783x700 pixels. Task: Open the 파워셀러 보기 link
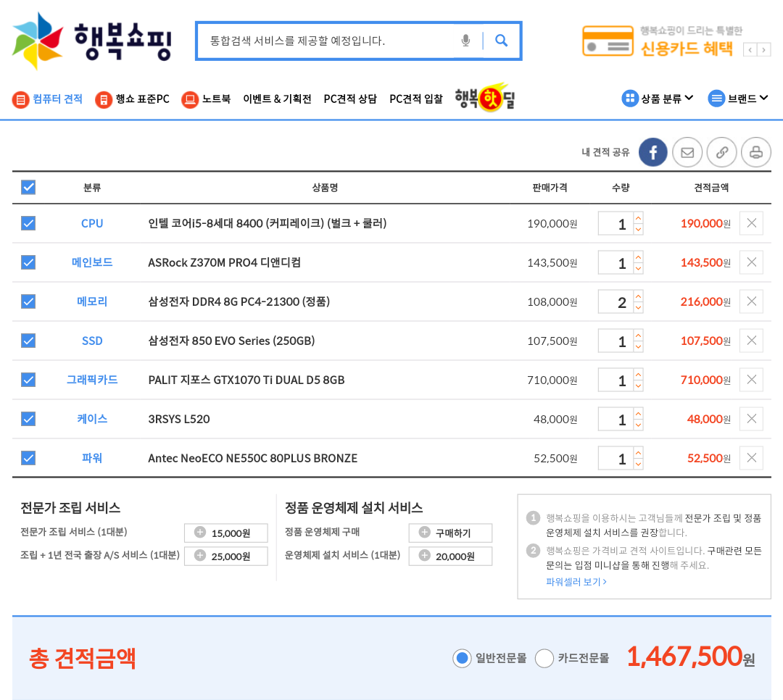coord(576,581)
